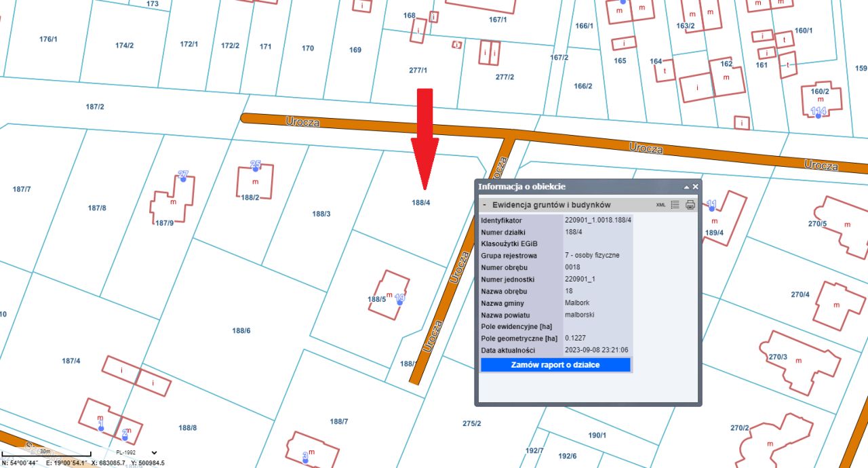Click the Nazwa gminy value Malbork
Viewport: 868px width, 468px height.
578,303
